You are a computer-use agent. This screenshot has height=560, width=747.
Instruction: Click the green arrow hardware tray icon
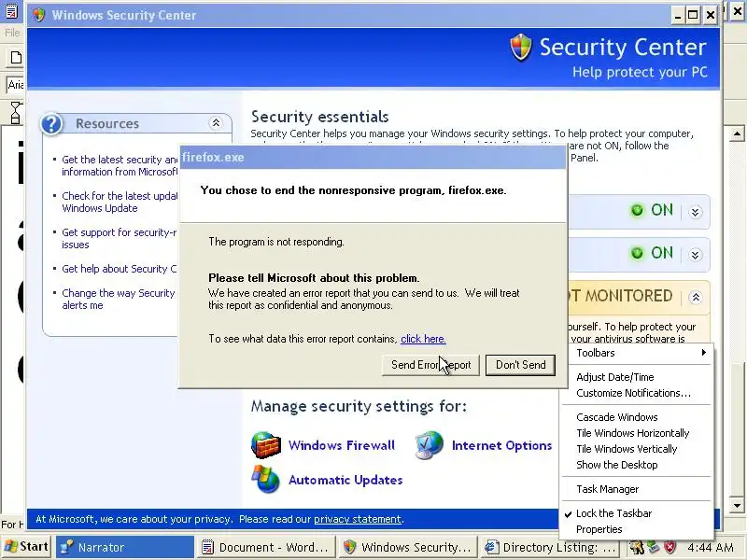click(653, 548)
